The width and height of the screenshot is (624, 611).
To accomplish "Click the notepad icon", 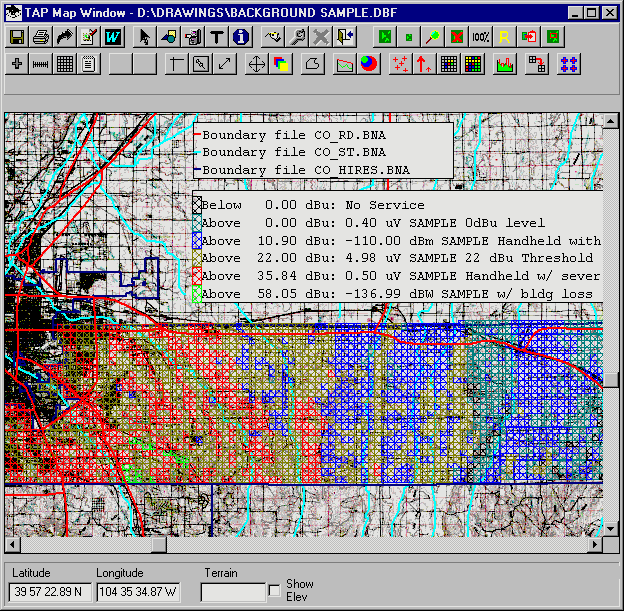I will 88,64.
